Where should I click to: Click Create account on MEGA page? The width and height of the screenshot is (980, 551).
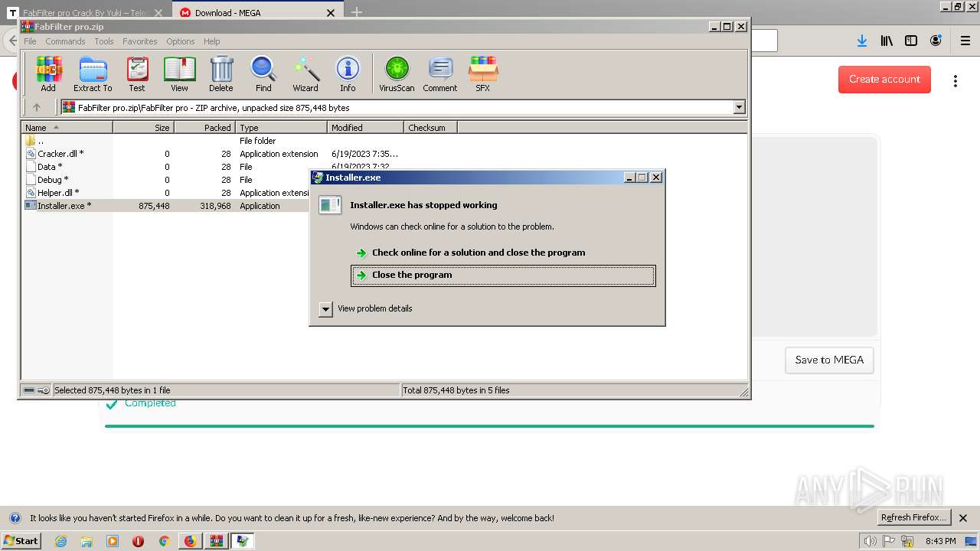(884, 79)
